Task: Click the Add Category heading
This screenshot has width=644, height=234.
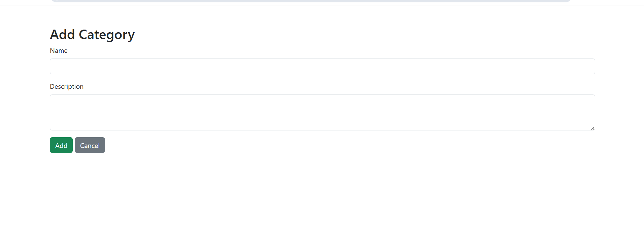Action: click(92, 35)
